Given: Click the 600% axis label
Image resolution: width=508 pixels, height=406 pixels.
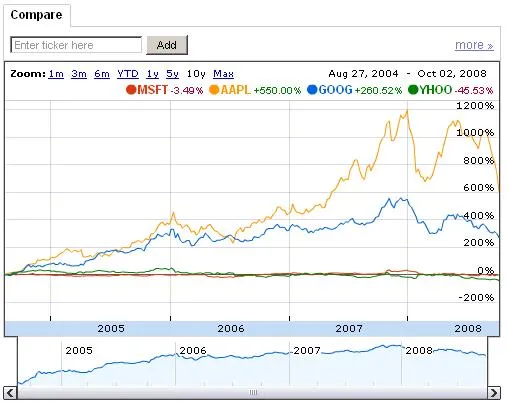Looking at the screenshot, I should (479, 188).
